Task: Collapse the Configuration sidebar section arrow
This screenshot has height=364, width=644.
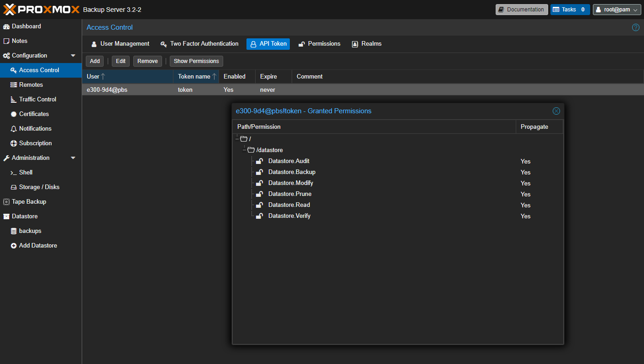Action: pyautogui.click(x=73, y=56)
